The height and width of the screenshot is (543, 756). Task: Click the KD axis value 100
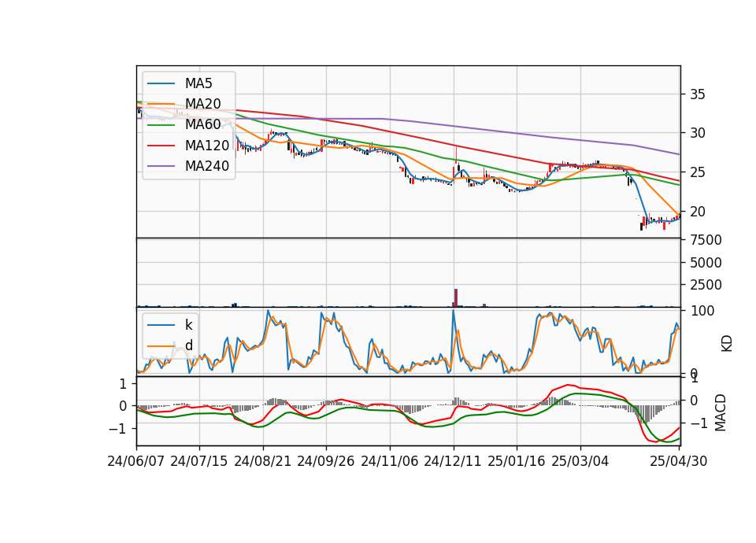coord(702,311)
